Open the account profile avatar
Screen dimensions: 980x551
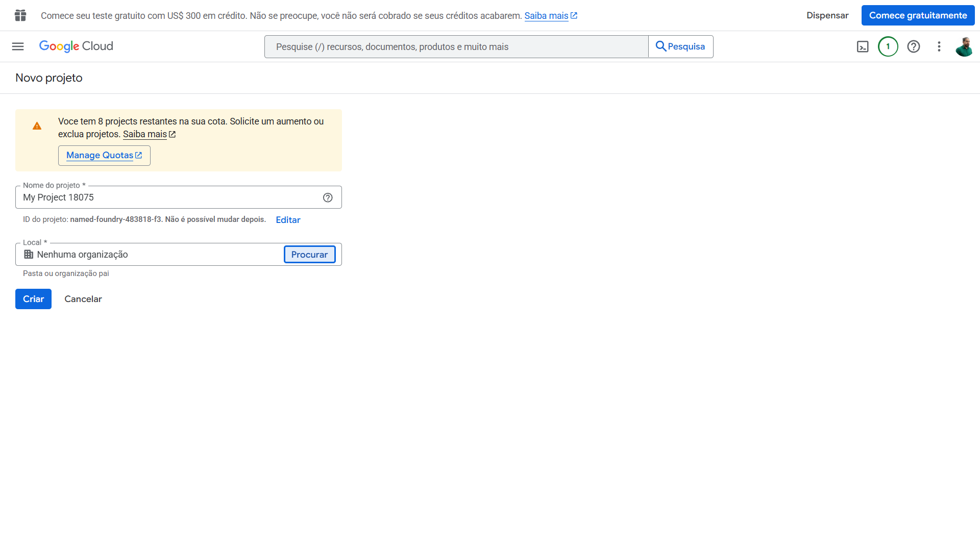pos(965,46)
